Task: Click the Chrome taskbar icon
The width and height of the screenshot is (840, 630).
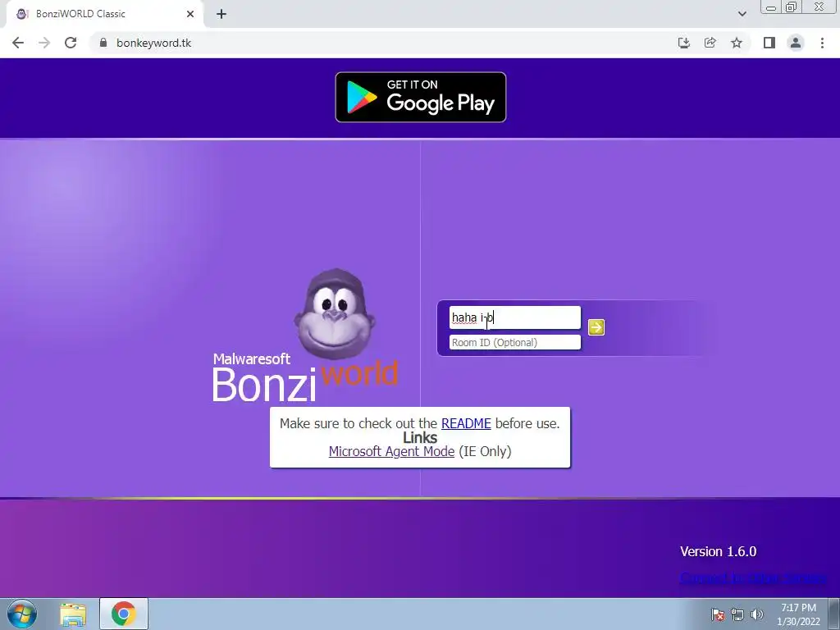Action: [x=124, y=614]
